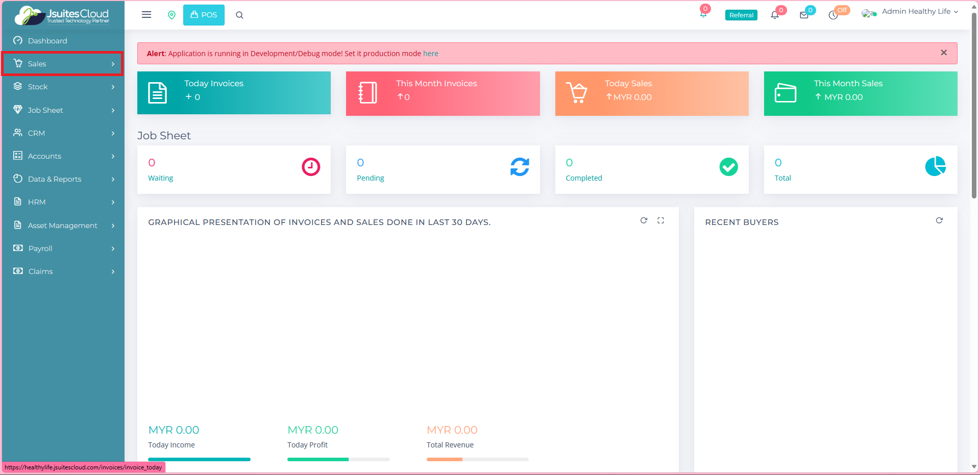Image resolution: width=980 pixels, height=475 pixels.
Task: Click the Today Income progress bar
Action: tap(199, 459)
